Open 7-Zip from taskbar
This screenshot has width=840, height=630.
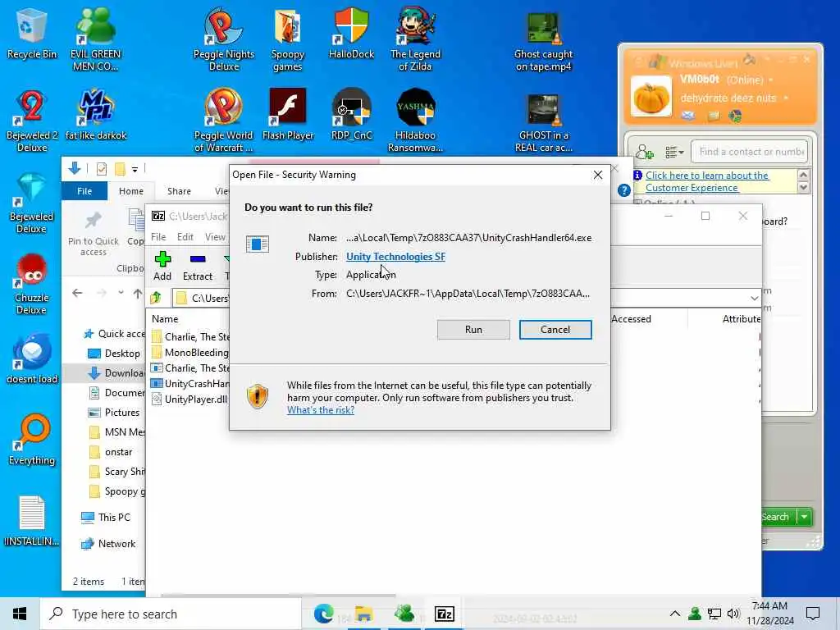point(444,614)
